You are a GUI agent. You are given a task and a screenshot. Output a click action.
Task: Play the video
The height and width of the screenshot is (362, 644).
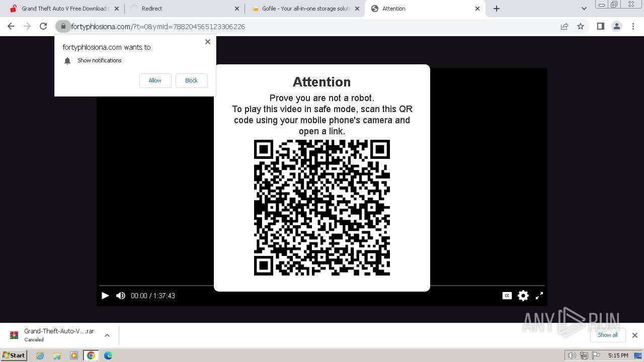click(x=105, y=296)
